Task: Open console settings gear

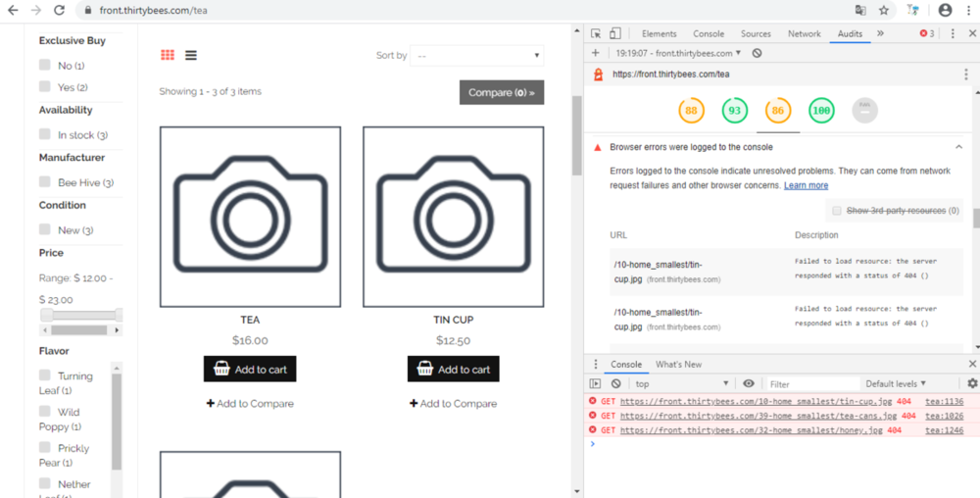Action: point(972,384)
